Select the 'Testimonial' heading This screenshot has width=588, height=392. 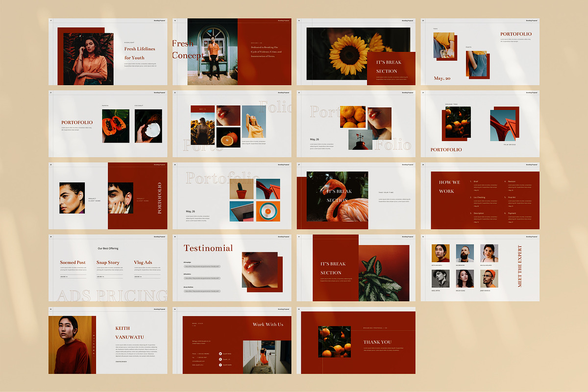208,248
